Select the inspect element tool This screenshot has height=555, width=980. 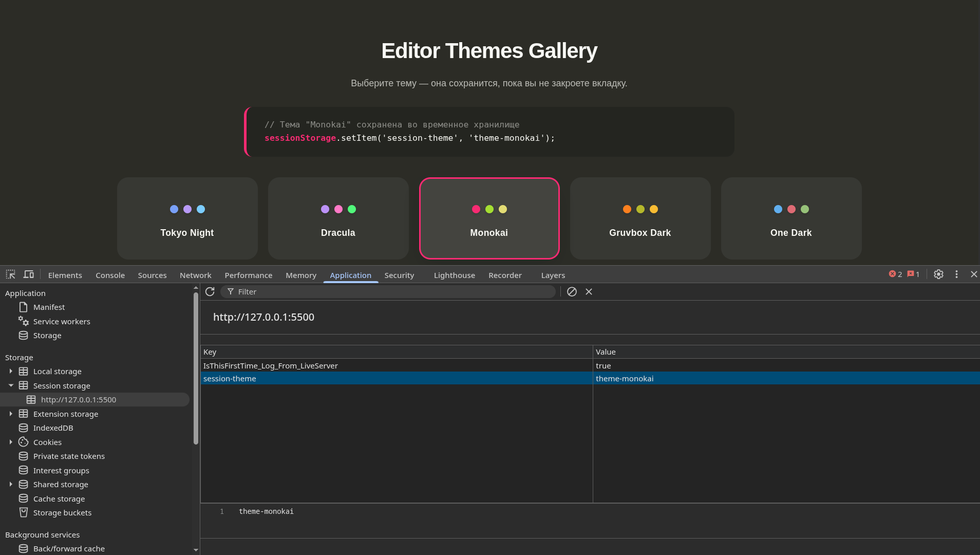click(x=10, y=274)
